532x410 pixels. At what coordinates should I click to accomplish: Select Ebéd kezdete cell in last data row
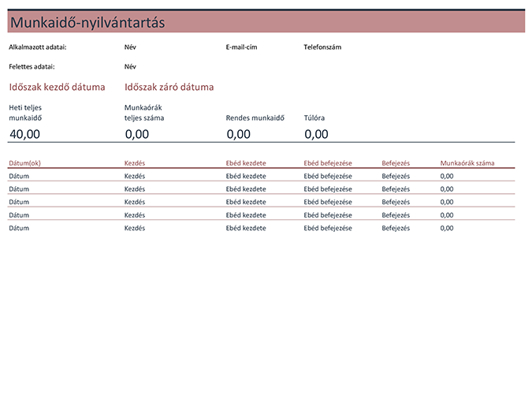246,228
